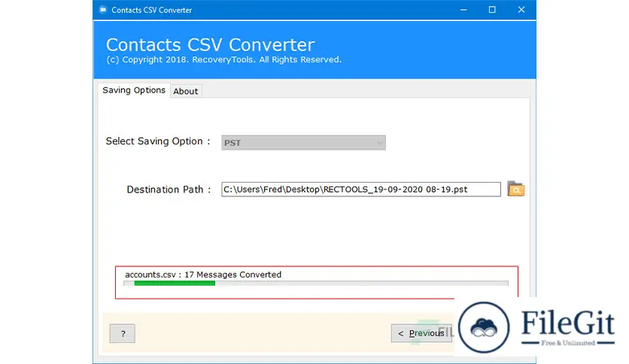Switch to the About tab

185,92
